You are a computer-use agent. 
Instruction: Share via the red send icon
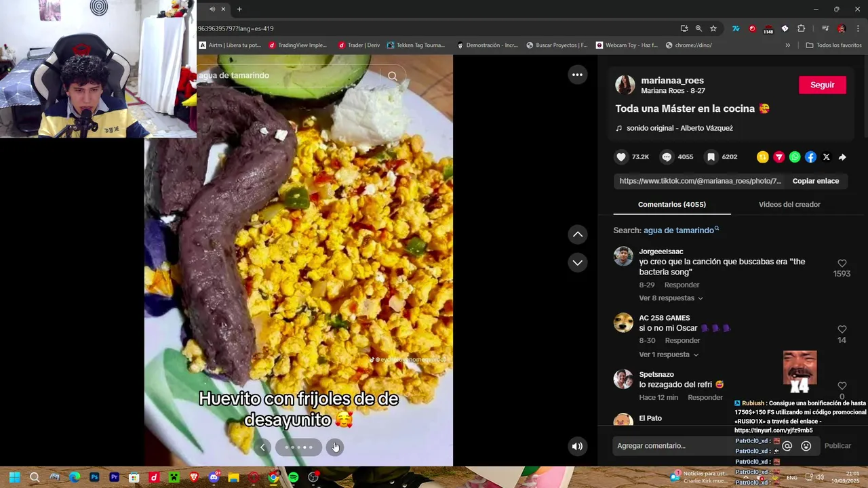coord(778,157)
